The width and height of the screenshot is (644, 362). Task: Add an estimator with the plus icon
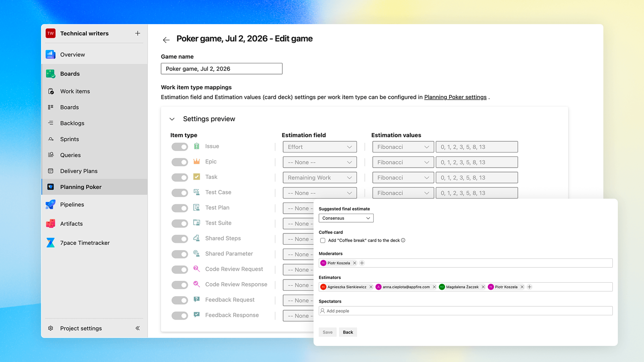[x=529, y=287]
